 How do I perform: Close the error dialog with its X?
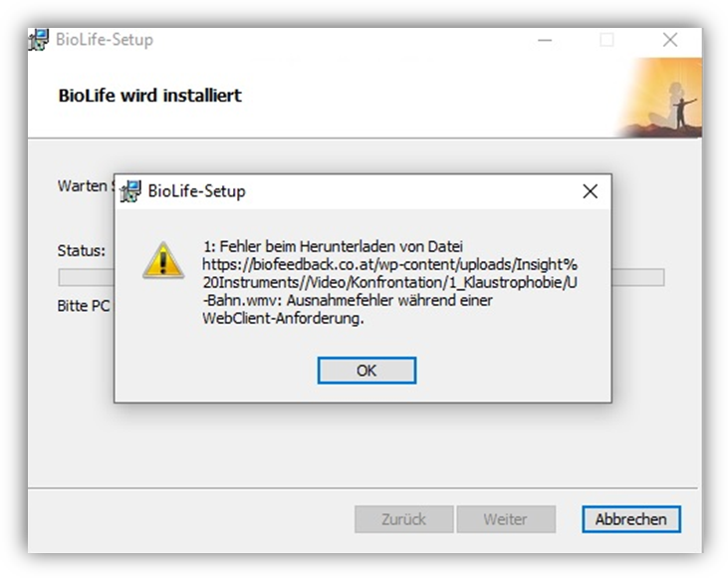coord(591,191)
